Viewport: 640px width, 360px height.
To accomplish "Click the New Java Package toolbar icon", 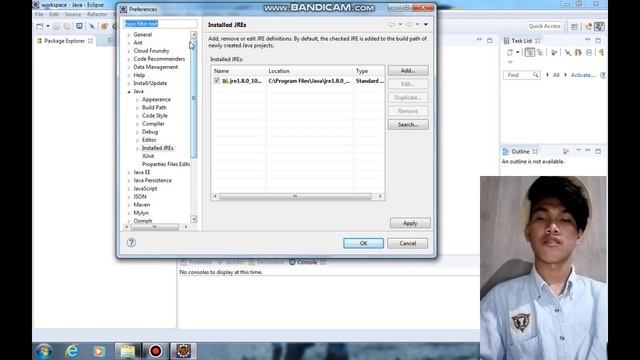I will tap(104, 26).
